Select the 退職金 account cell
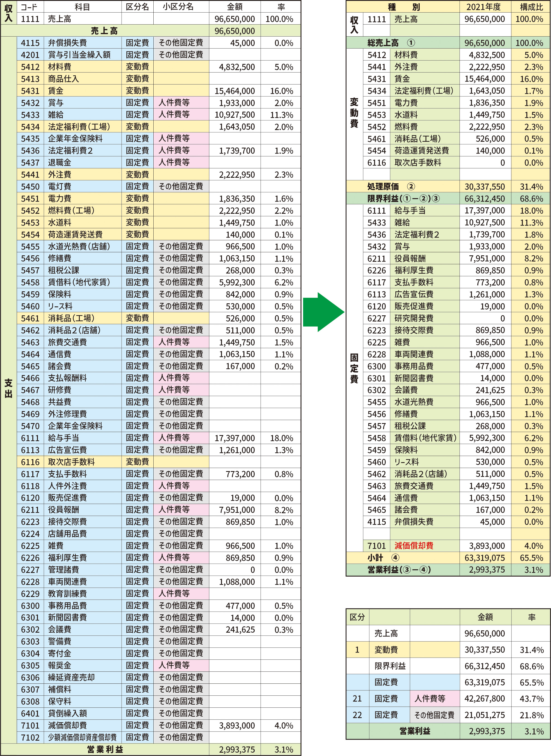 click(x=82, y=162)
